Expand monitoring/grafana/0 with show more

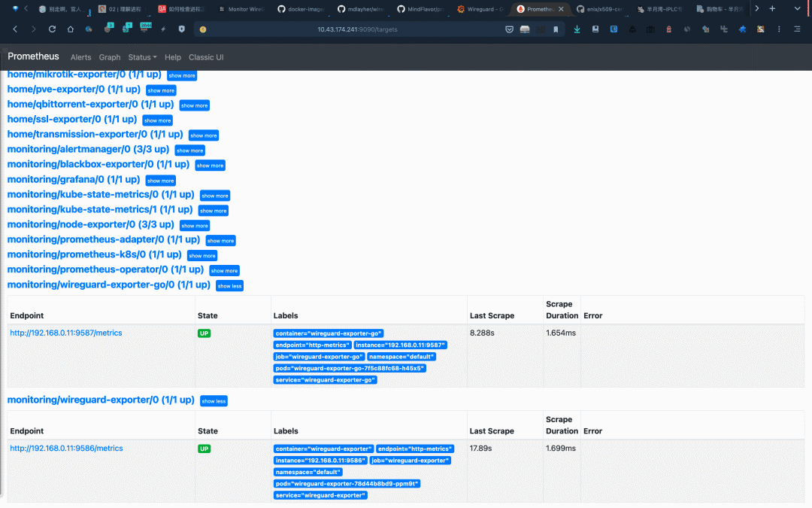tap(161, 181)
